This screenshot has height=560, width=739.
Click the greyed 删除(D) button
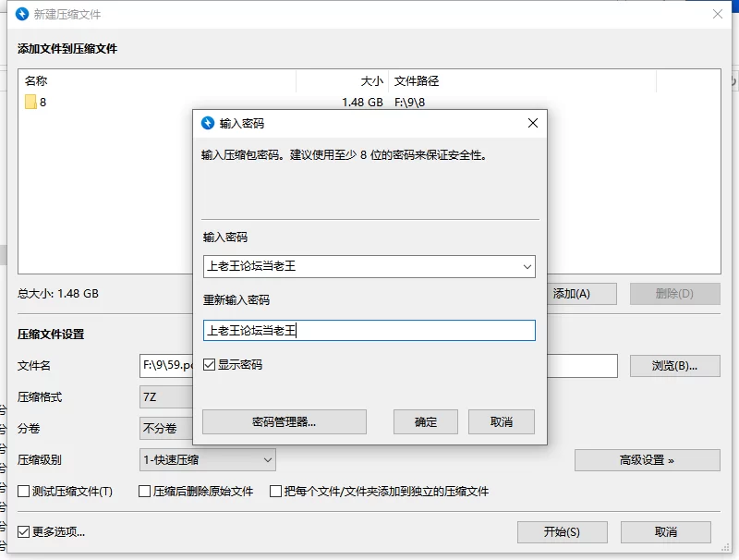point(675,294)
